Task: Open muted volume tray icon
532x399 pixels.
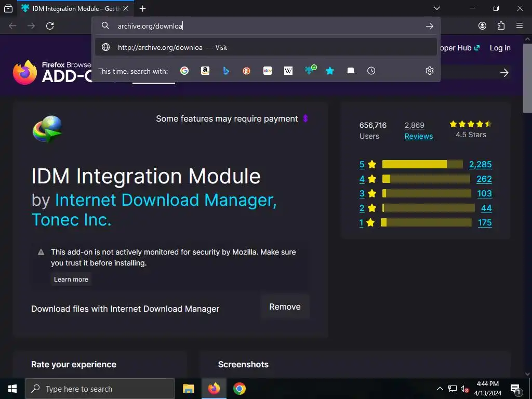Action: (x=464, y=389)
